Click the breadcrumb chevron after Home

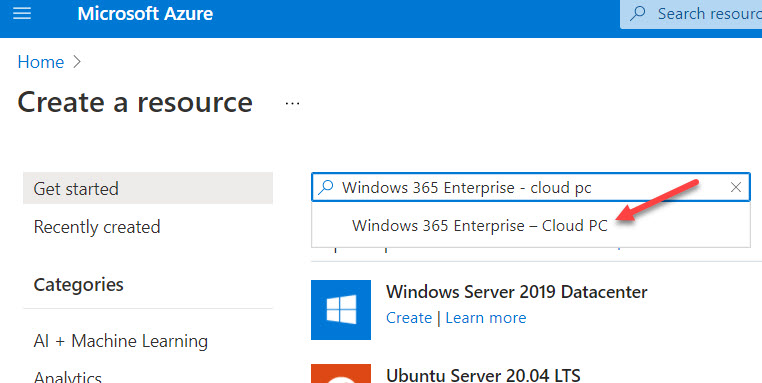click(x=77, y=62)
